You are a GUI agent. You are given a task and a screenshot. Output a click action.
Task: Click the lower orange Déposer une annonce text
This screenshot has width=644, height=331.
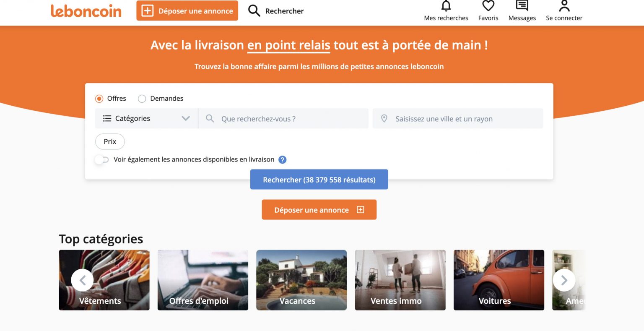[x=312, y=210]
